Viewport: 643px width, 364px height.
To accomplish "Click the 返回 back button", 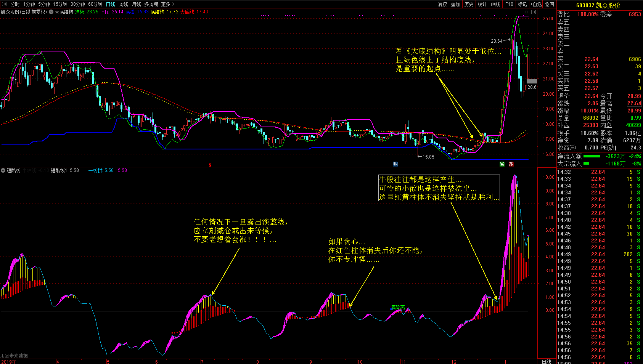I will click(x=550, y=4).
